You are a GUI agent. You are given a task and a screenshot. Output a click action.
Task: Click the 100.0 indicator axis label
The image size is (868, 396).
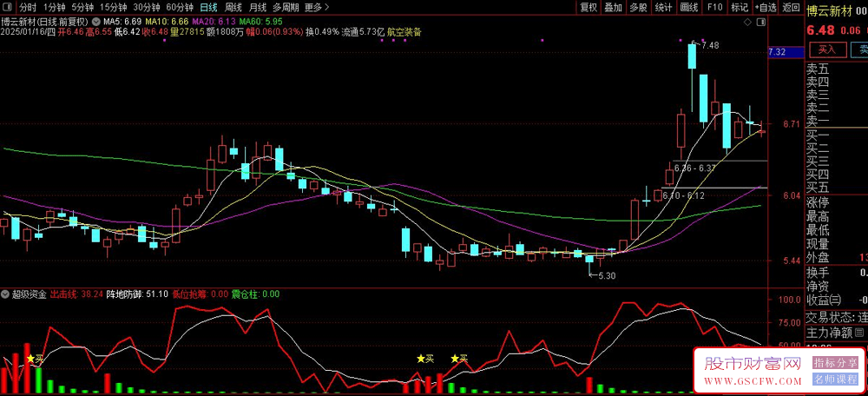(x=790, y=300)
